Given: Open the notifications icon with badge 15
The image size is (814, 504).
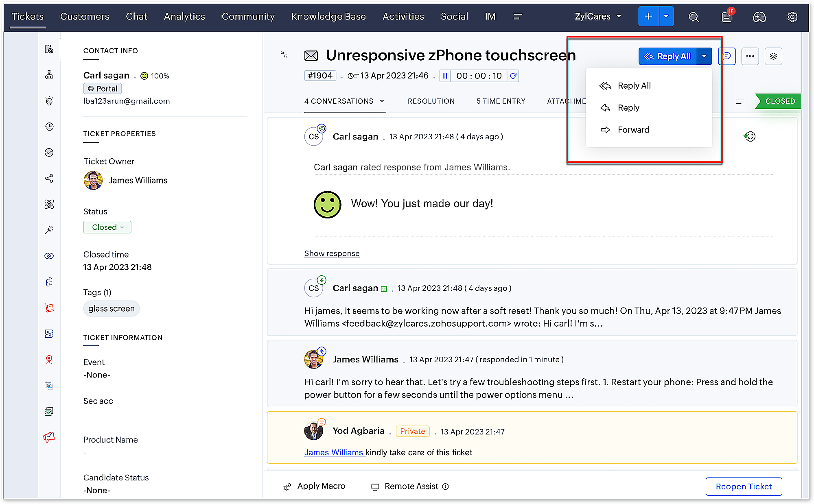Looking at the screenshot, I should (726, 17).
